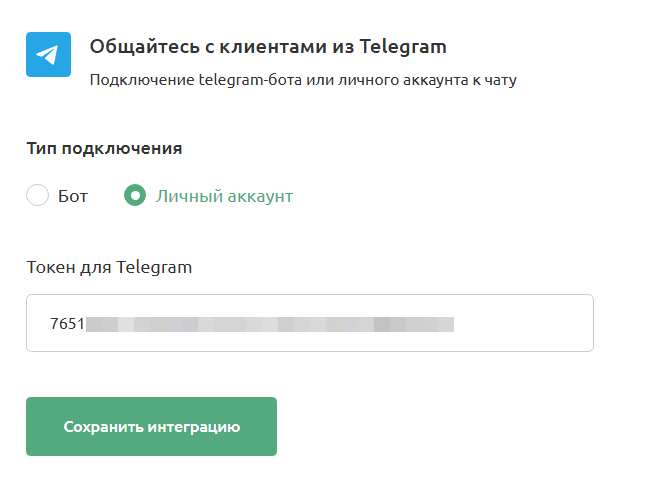Screen dimensions: 652x498
Task: Click the word "Общайтесь" starting the heading
Action: [x=135, y=46]
